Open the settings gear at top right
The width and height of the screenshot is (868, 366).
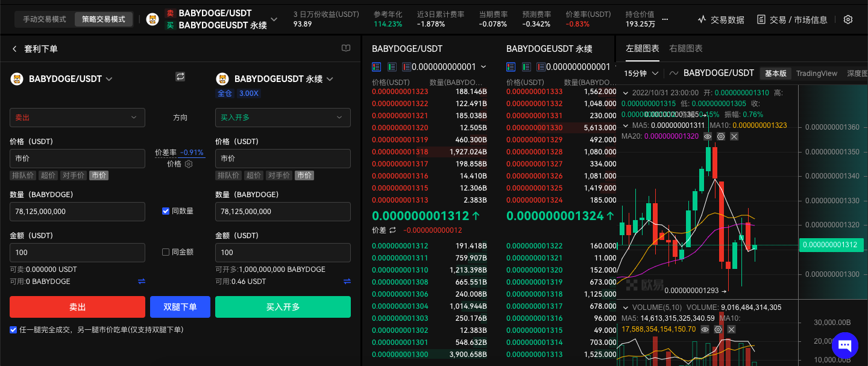pyautogui.click(x=848, y=19)
